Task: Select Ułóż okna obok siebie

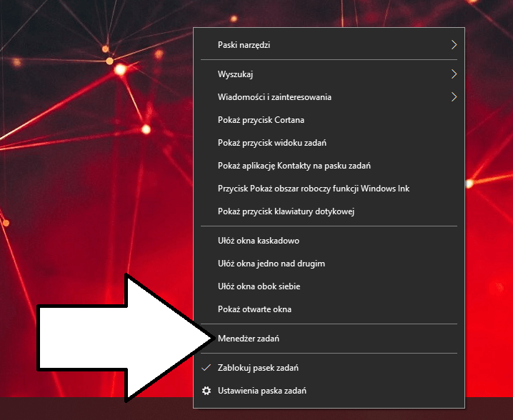Action: 329,286
